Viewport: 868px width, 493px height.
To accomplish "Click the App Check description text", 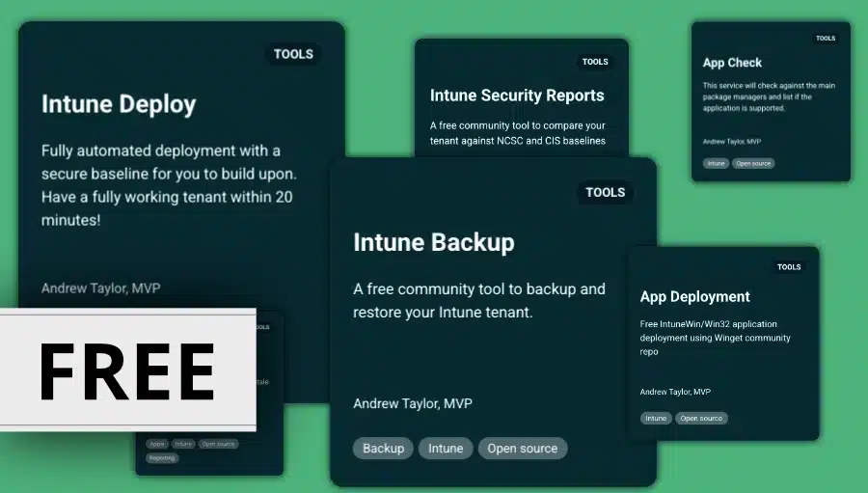I will tap(769, 96).
